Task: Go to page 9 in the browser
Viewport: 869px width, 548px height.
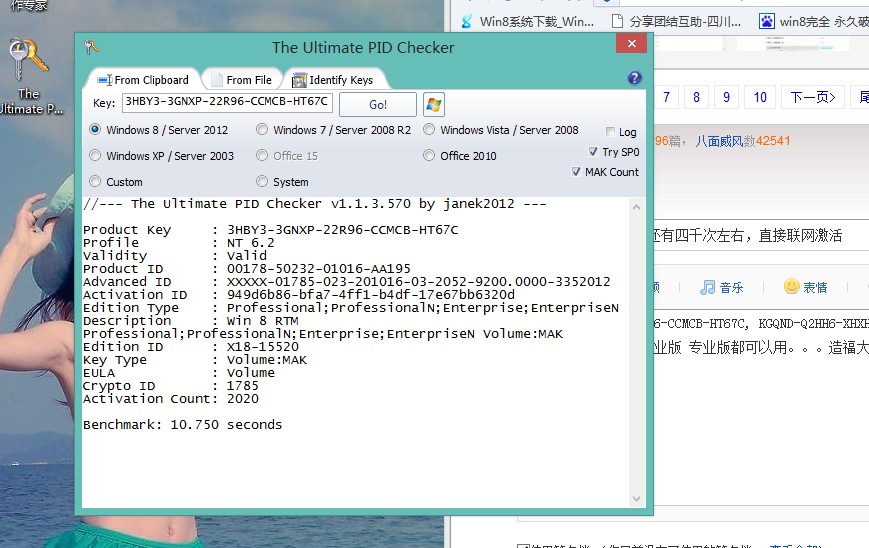Action: (x=726, y=98)
